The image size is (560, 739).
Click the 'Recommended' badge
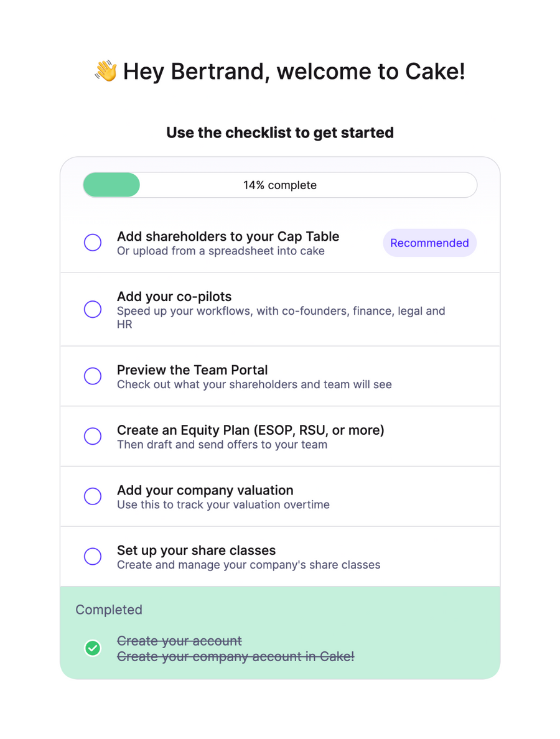point(429,243)
